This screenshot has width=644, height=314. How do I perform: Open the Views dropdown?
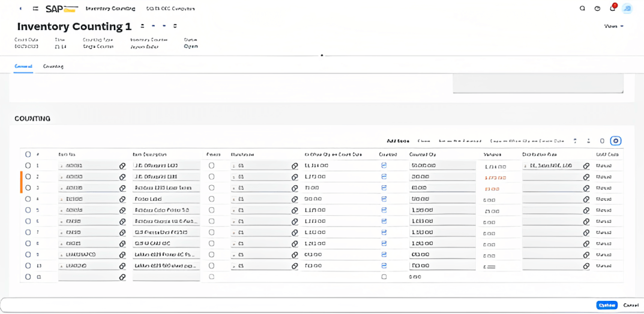point(614,26)
